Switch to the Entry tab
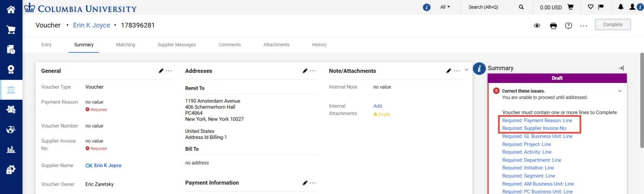644x194 pixels. pos(46,45)
